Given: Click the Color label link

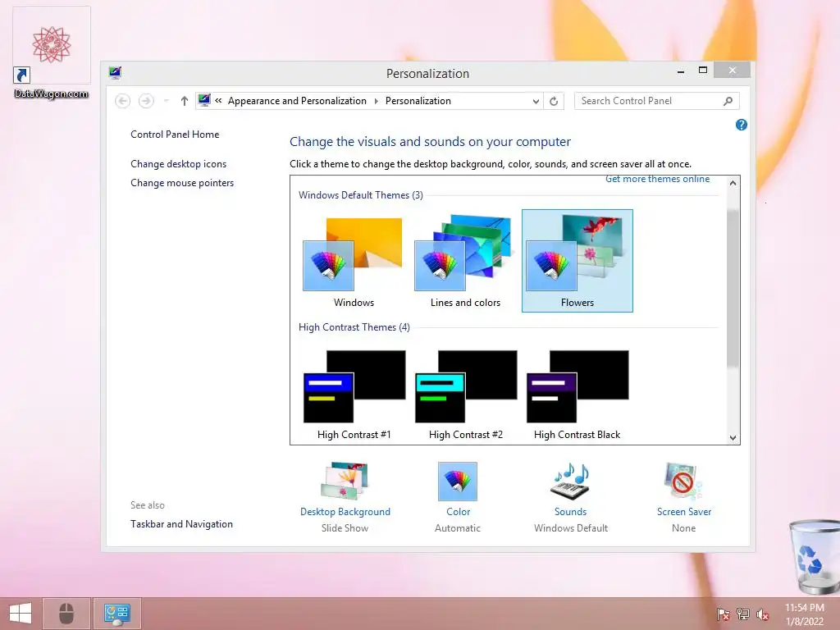Looking at the screenshot, I should coord(458,512).
